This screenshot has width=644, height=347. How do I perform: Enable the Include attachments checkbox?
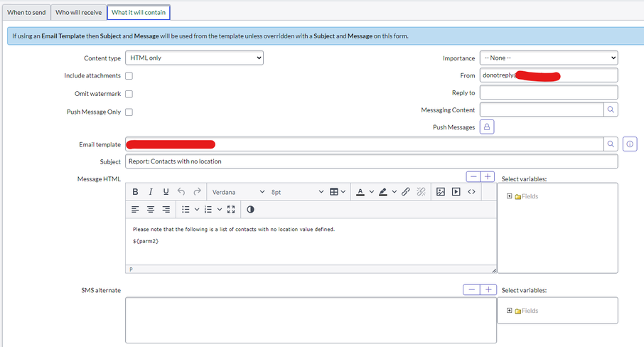tap(129, 76)
